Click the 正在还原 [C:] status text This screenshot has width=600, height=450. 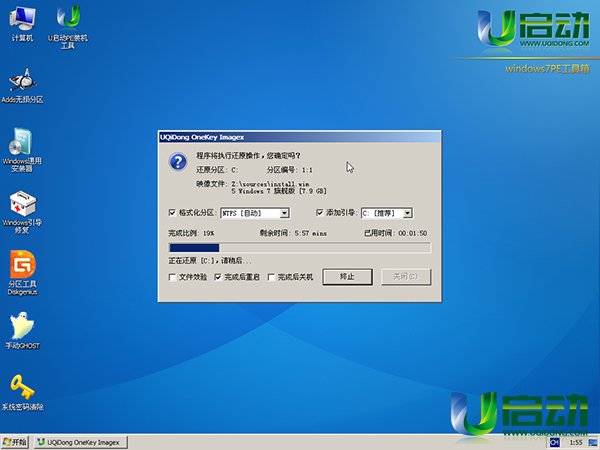click(210, 261)
